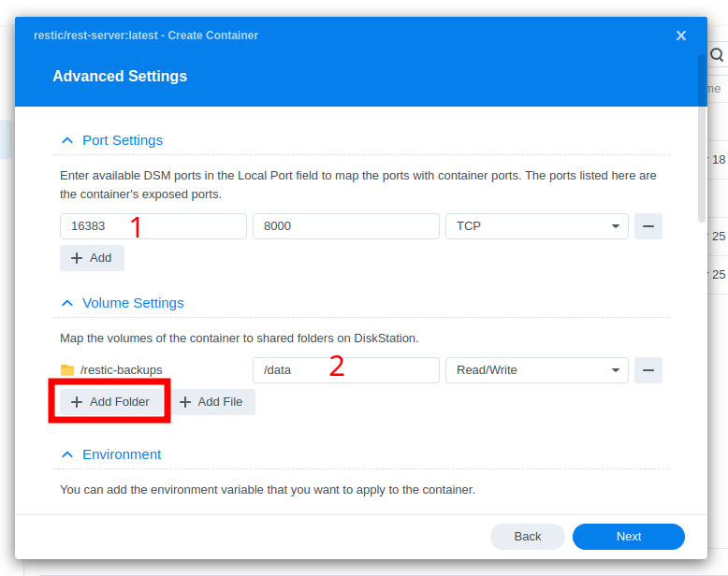Edit the local port field 16383

click(x=153, y=226)
